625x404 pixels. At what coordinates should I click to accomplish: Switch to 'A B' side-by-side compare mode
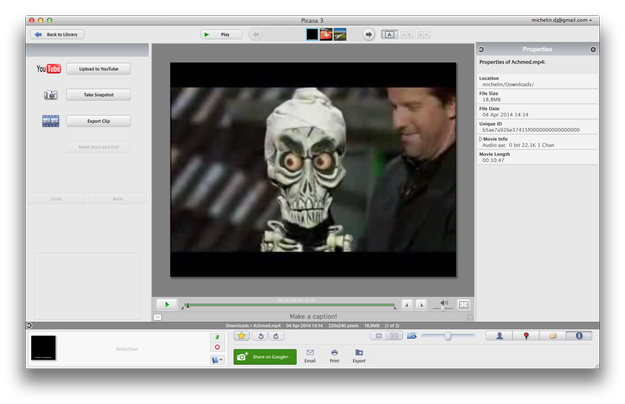407,35
